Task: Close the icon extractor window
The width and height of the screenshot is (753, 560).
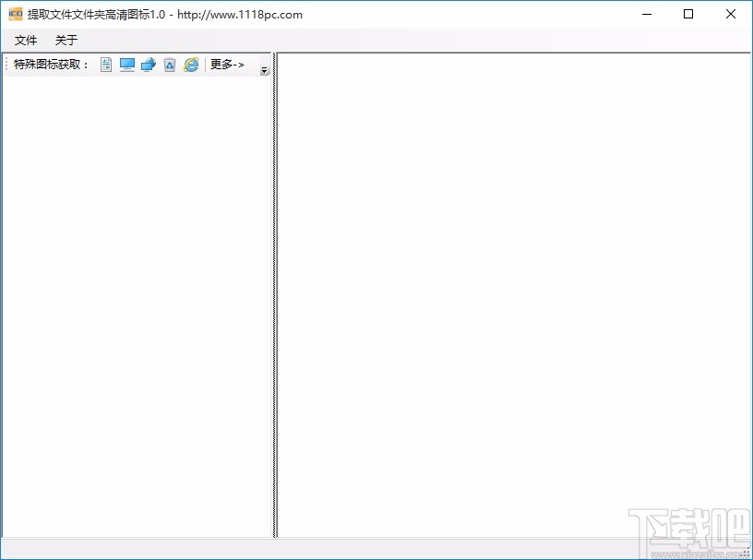Action: click(x=731, y=15)
